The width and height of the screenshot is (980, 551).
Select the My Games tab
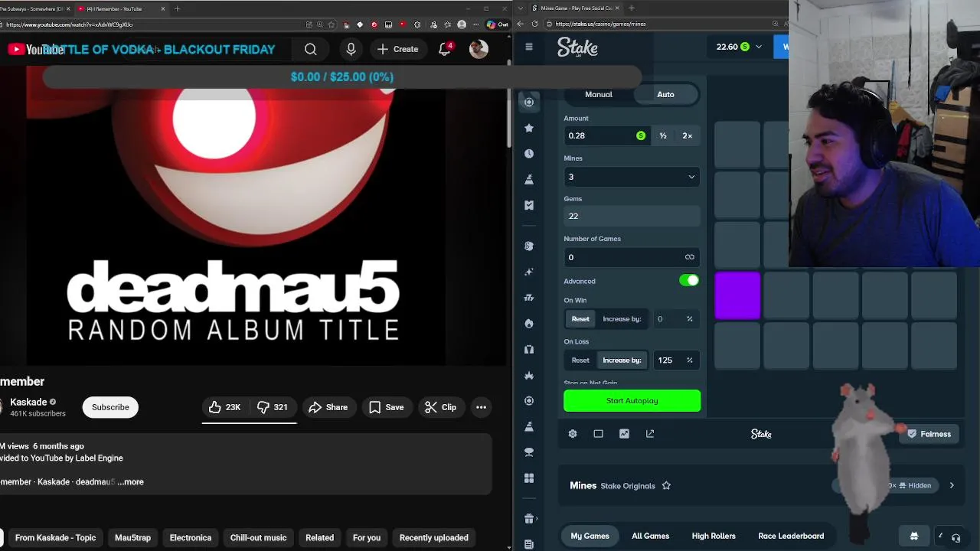(x=590, y=536)
